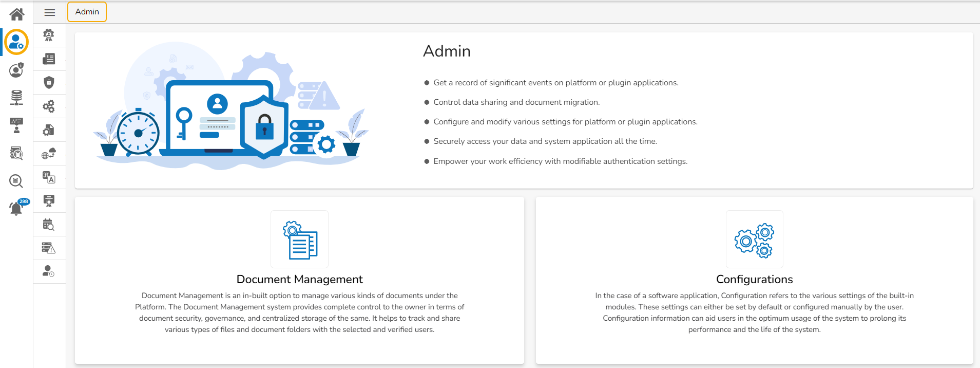Open the language translation icon
Screen dimensions: 980x368
point(49,177)
